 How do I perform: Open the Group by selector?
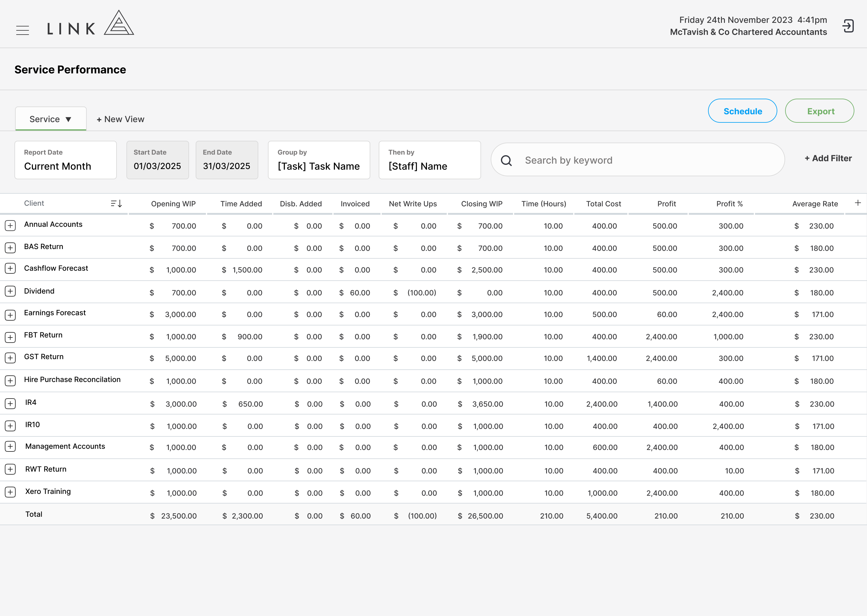(x=319, y=160)
